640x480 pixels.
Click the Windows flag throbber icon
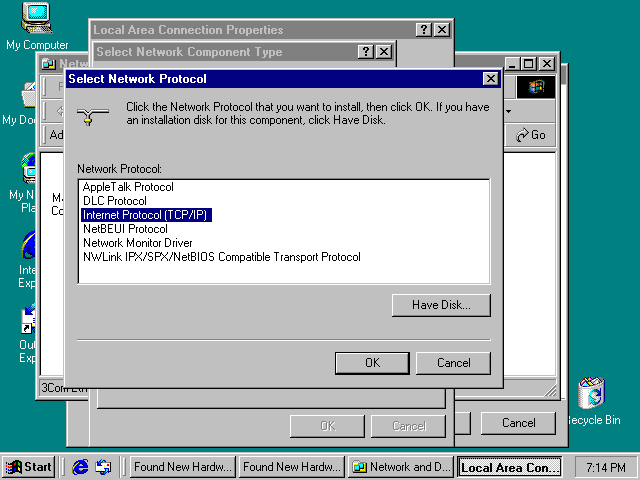[x=536, y=87]
